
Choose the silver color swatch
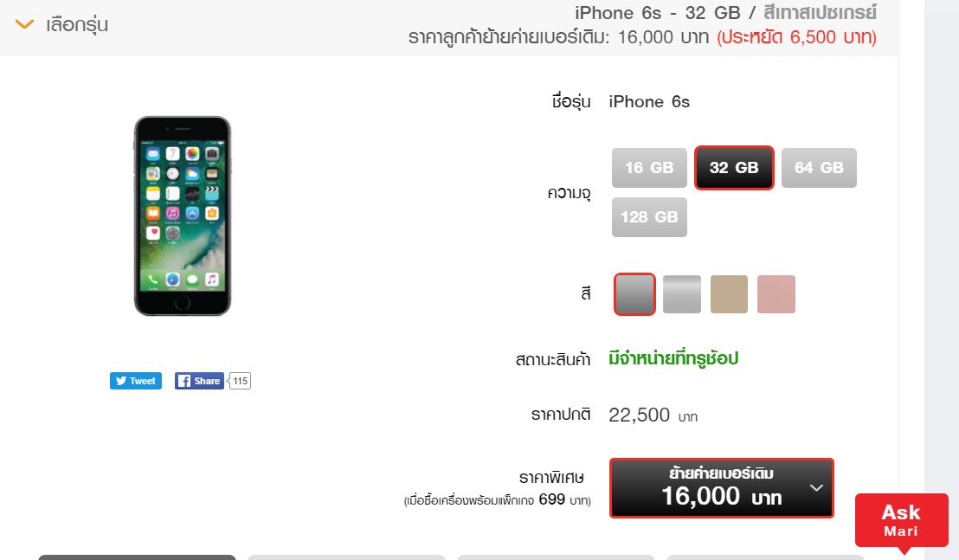[x=682, y=294]
